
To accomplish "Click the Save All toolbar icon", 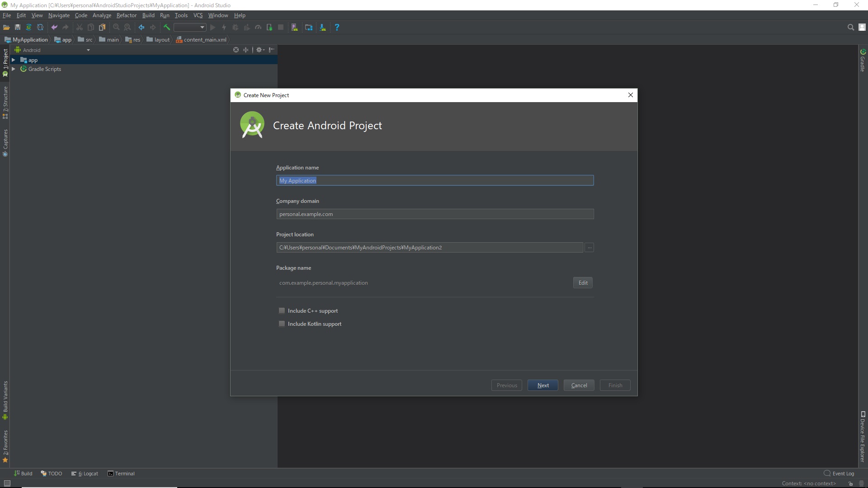I will (x=18, y=28).
